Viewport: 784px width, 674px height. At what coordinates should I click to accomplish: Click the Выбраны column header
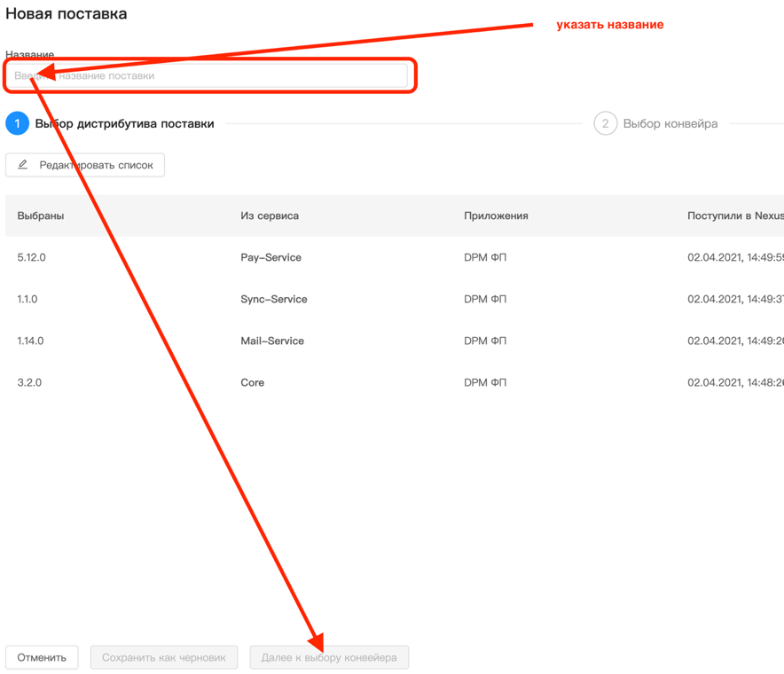click(41, 216)
